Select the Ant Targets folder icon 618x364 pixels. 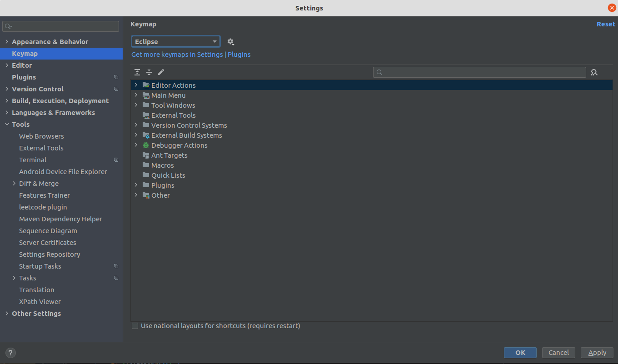click(x=146, y=155)
